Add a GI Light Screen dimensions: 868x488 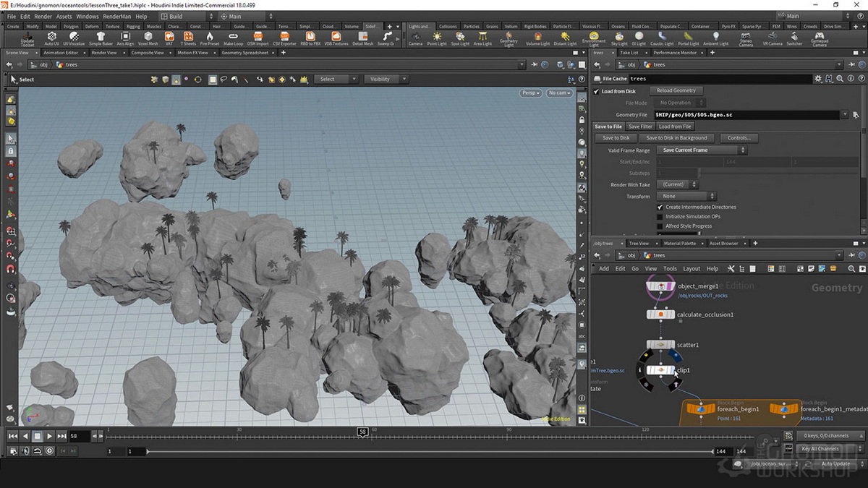tap(639, 38)
